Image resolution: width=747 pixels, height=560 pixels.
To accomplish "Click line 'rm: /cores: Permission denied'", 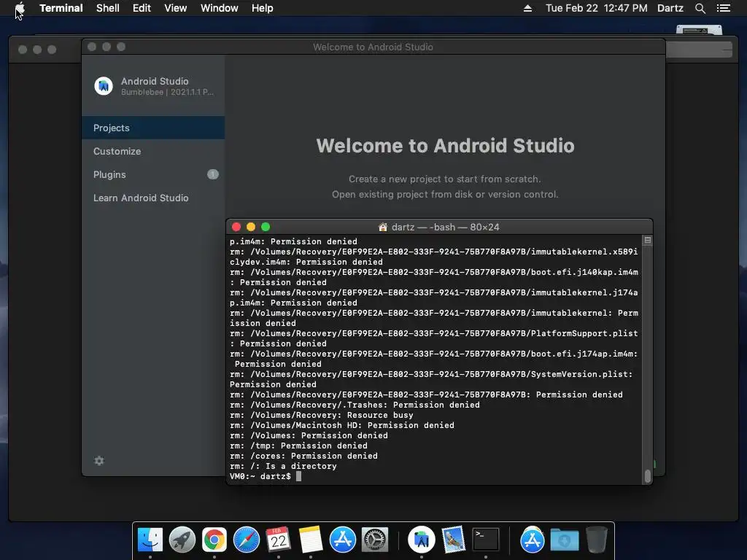I will coord(303,456).
